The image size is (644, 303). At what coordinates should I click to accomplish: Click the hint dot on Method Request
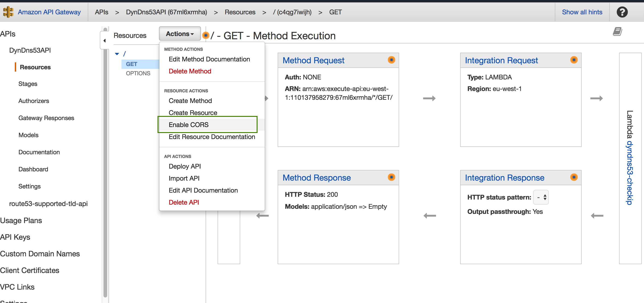[391, 60]
